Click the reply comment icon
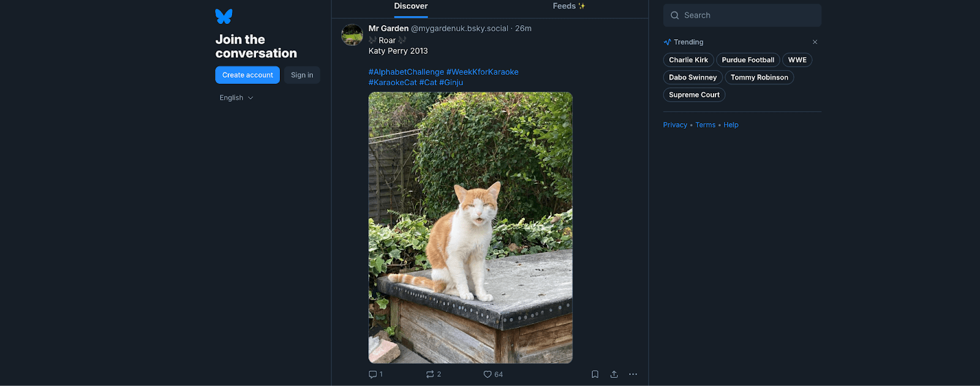Viewport: 980px width, 386px height. coord(373,374)
